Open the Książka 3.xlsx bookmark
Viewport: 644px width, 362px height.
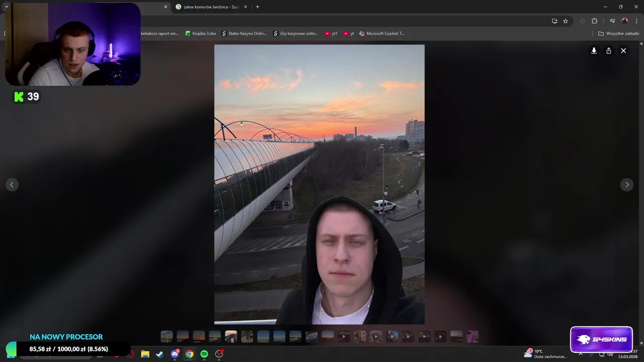click(x=201, y=34)
